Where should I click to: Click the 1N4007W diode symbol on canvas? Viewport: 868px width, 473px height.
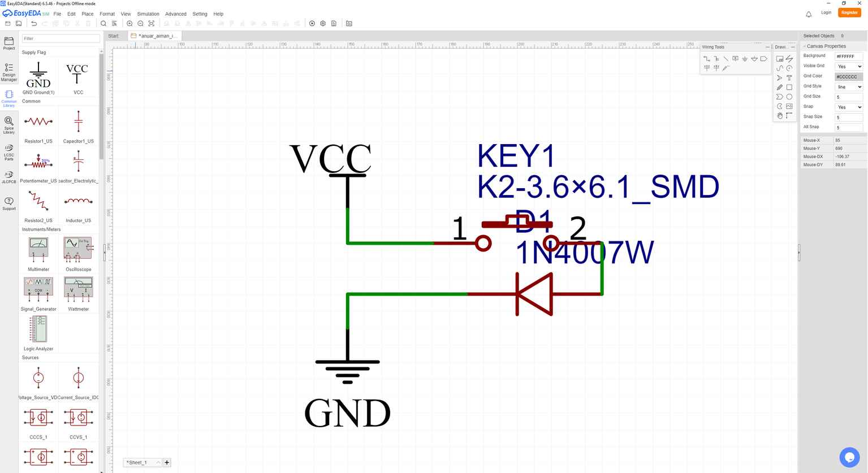(534, 294)
